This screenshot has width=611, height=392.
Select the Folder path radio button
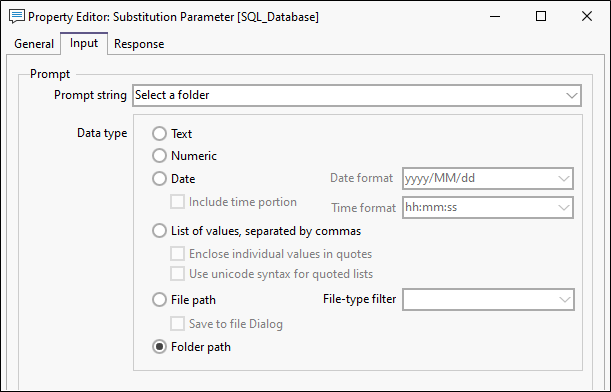159,347
